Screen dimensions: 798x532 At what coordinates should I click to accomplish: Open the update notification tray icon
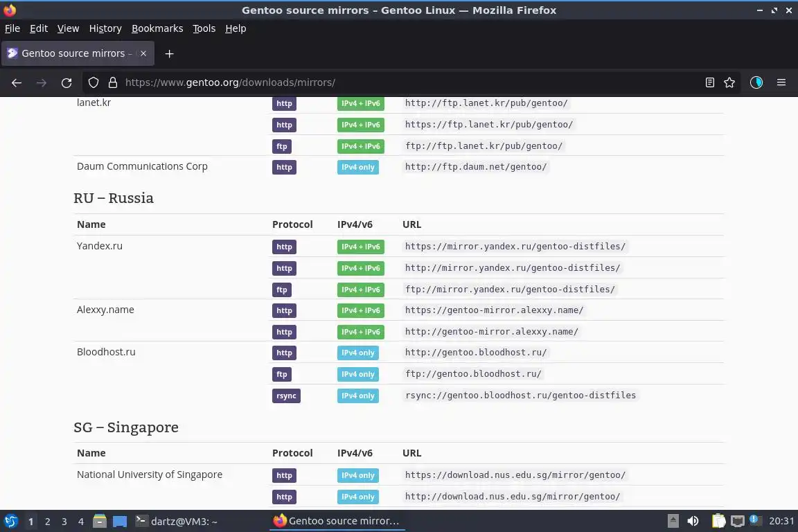[755, 521]
